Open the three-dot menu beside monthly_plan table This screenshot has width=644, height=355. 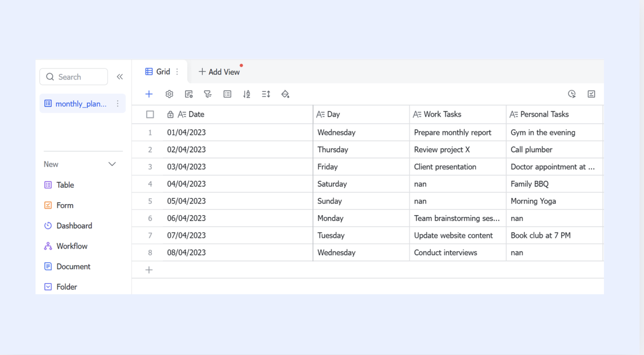(118, 104)
